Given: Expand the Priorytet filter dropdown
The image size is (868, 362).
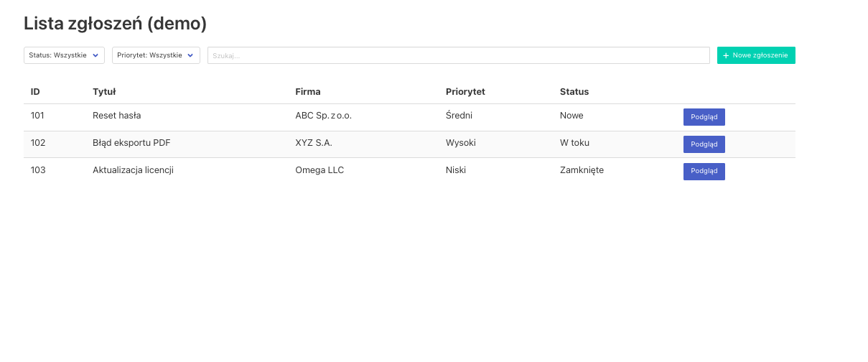Looking at the screenshot, I should click(156, 55).
